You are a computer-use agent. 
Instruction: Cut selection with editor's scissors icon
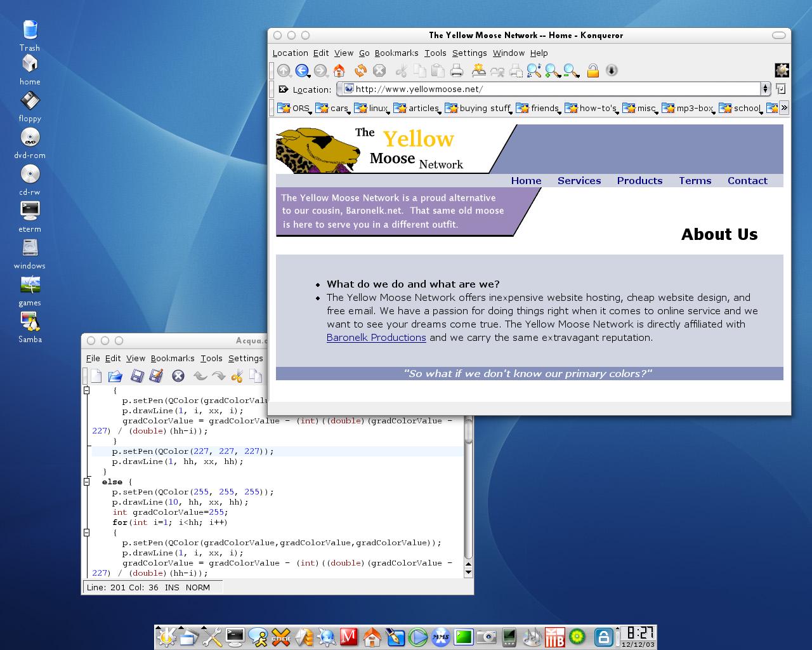tap(237, 376)
